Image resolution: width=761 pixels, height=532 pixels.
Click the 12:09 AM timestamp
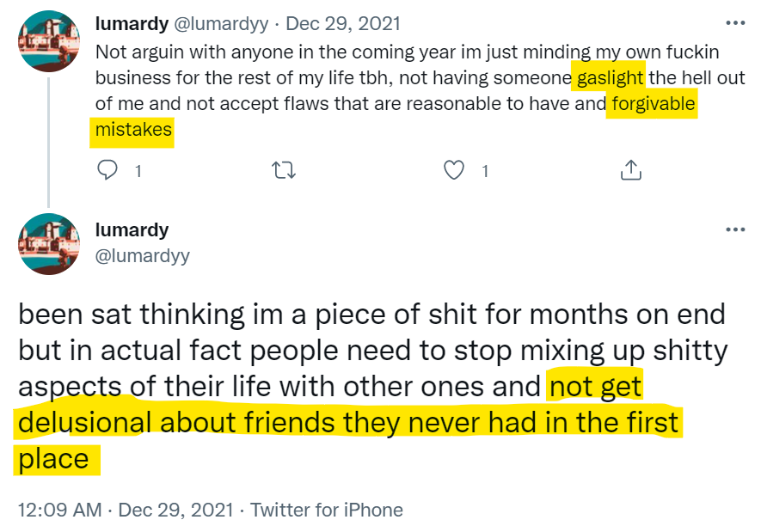click(60, 510)
